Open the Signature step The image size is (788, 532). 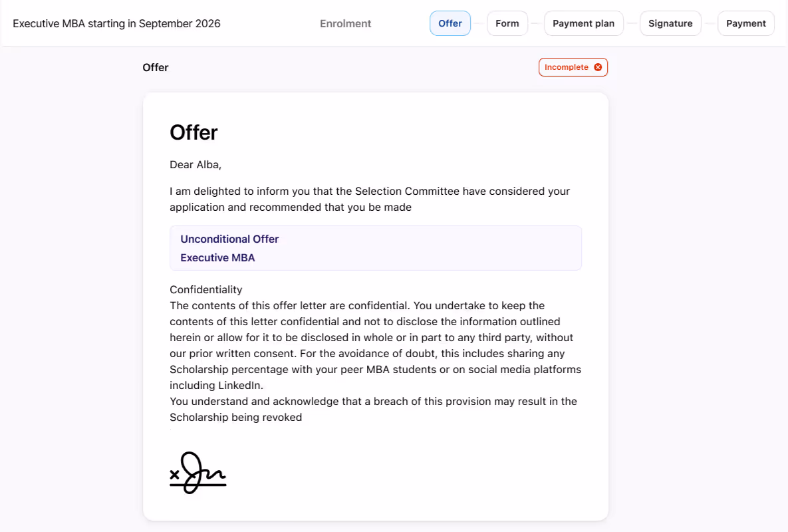coord(670,23)
